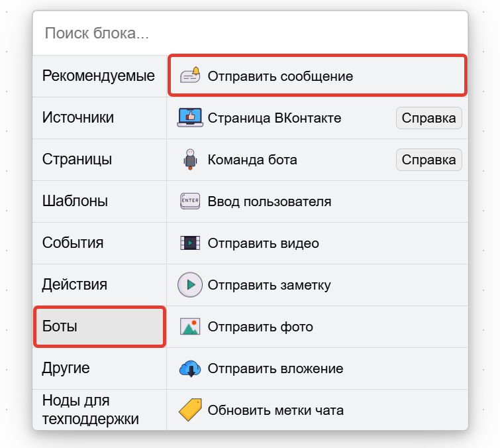Image resolution: width=500 pixels, height=448 pixels.
Task: Select the Отправить видео block
Action: (317, 243)
